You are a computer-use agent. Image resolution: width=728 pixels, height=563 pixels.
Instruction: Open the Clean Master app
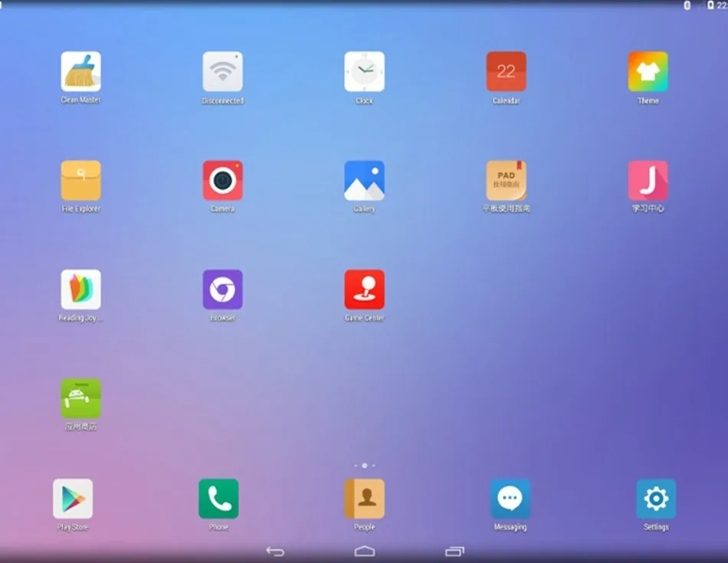(x=80, y=71)
